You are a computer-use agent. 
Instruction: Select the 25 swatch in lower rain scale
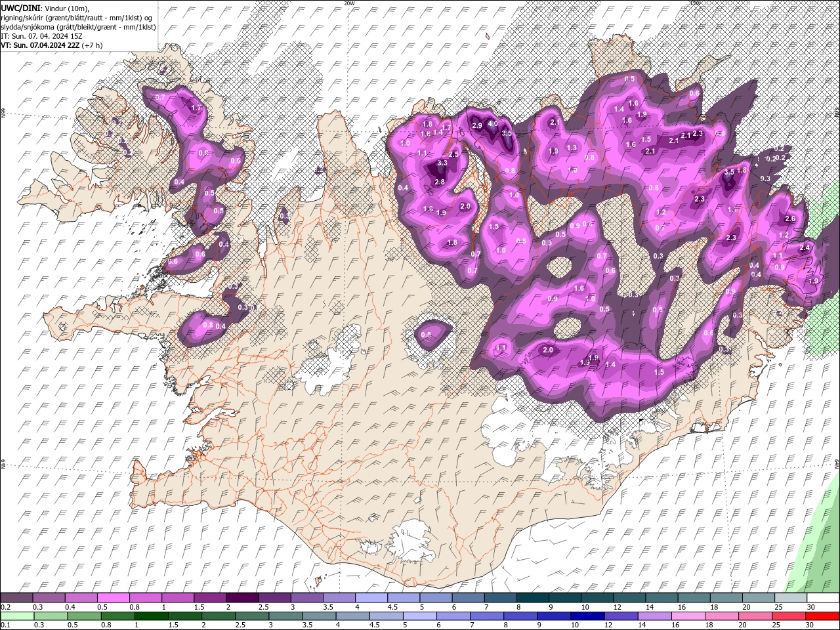(x=789, y=616)
